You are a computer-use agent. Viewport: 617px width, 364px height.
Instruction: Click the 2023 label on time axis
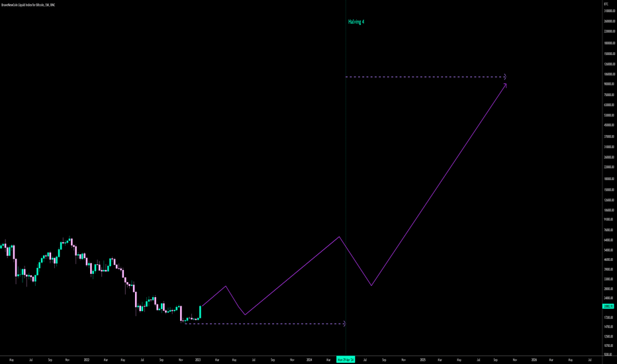(198, 359)
